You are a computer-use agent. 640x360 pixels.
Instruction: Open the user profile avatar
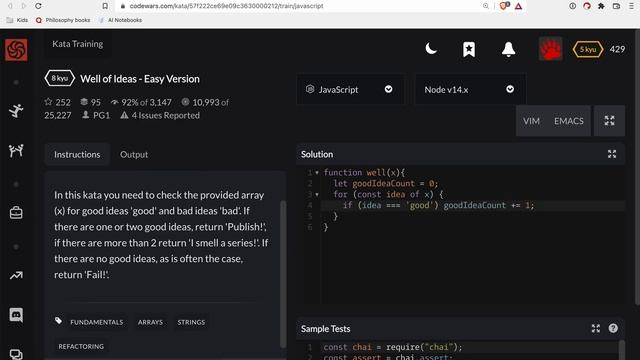pos(550,49)
